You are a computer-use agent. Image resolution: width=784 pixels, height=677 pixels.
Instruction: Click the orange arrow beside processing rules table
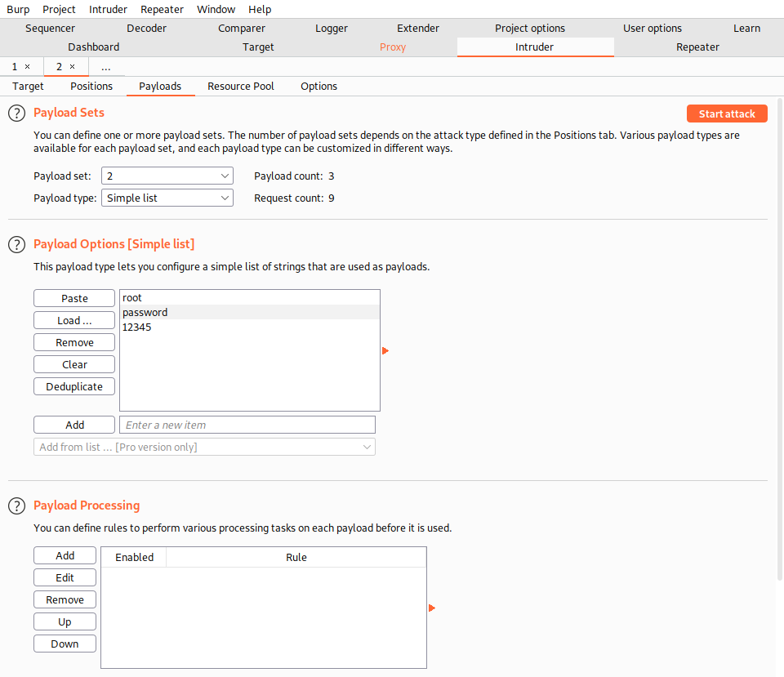(x=432, y=608)
